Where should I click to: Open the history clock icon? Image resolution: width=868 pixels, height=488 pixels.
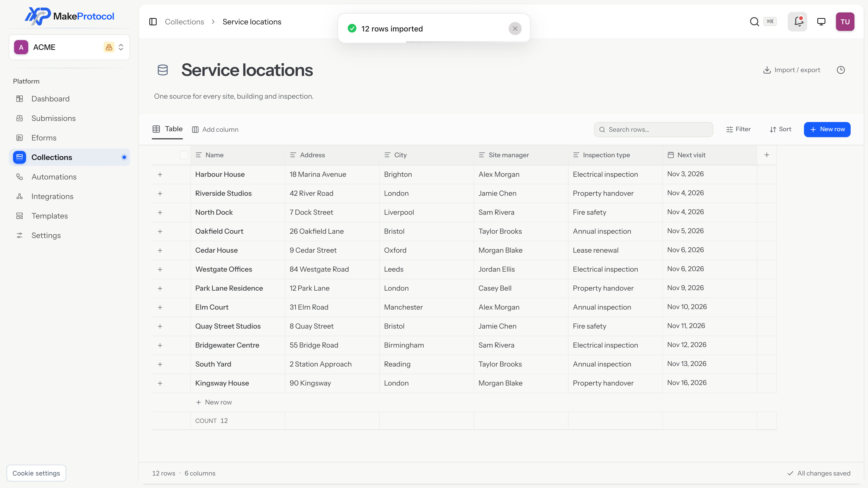(841, 70)
